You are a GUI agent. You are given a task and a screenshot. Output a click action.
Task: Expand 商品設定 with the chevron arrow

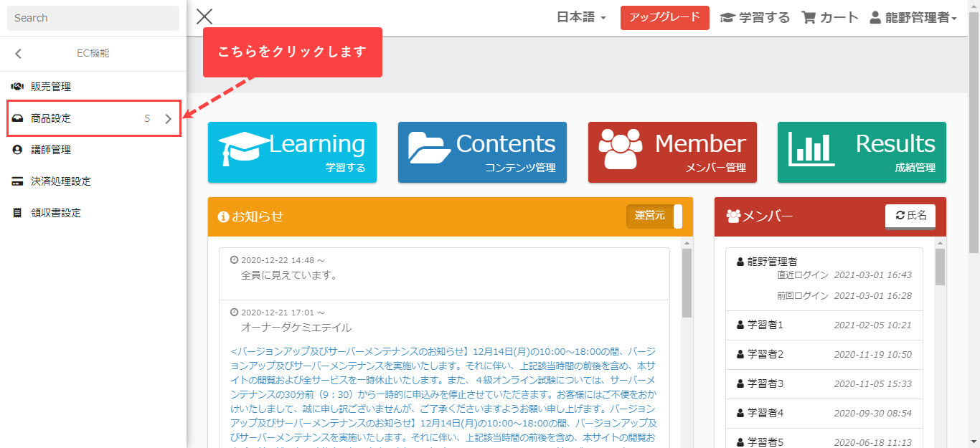pos(169,119)
